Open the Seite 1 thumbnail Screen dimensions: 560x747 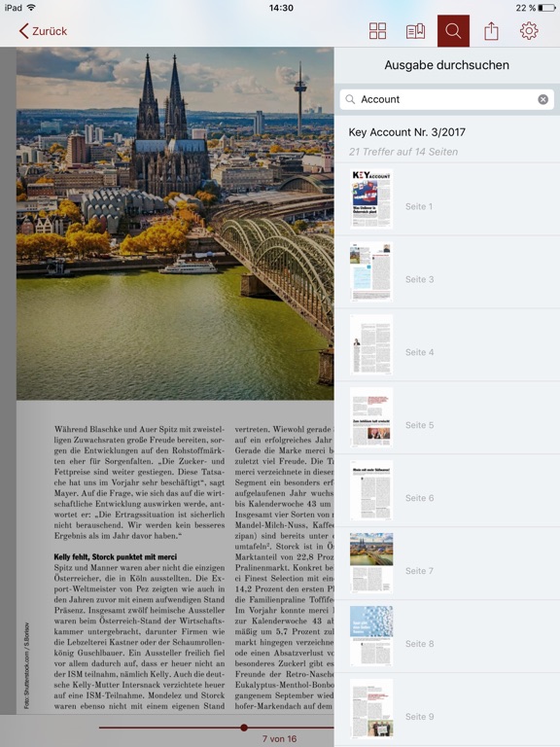point(371,198)
